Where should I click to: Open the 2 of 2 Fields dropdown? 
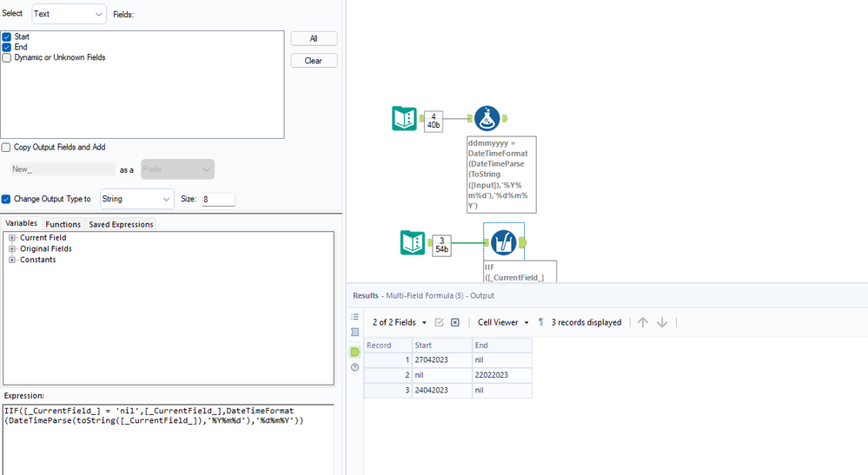click(x=400, y=322)
